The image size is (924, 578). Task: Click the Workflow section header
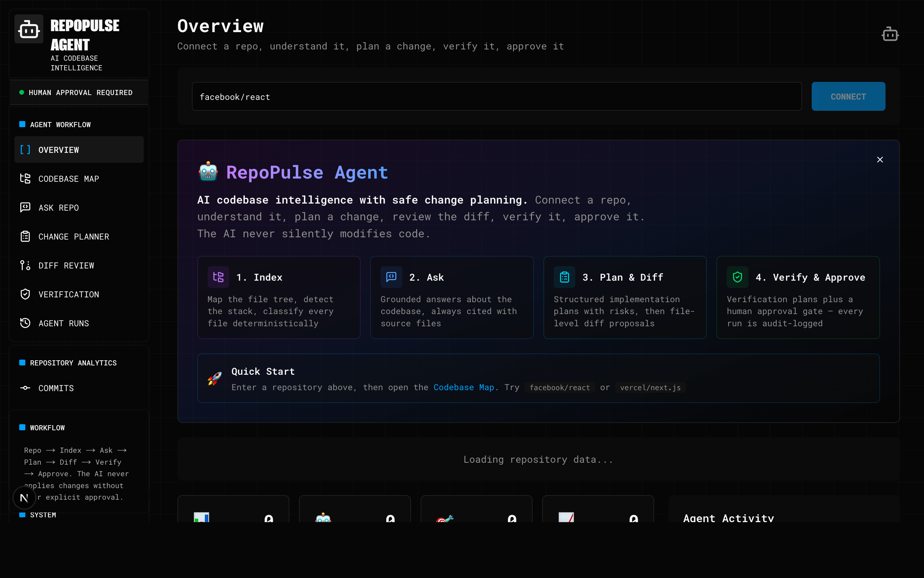[47, 427]
